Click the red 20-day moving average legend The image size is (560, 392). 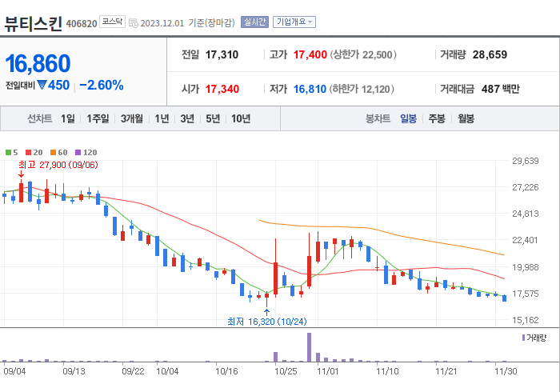coord(34,153)
